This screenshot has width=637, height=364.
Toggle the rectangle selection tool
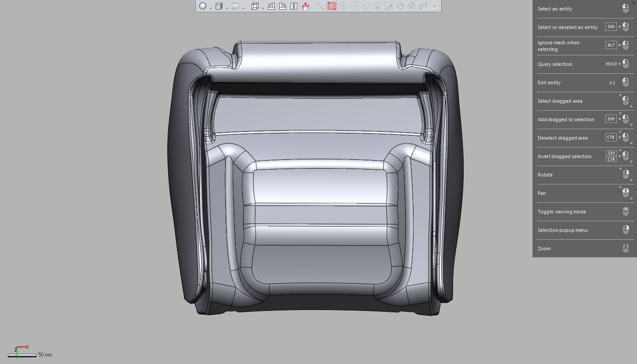pyautogui.click(x=331, y=6)
